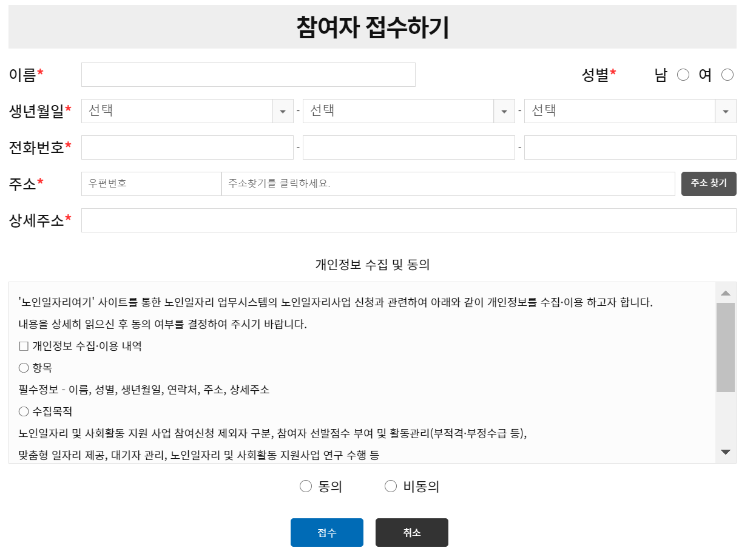756x548 pixels.
Task: Choose 비동의 to refuse consent
Action: [391, 485]
